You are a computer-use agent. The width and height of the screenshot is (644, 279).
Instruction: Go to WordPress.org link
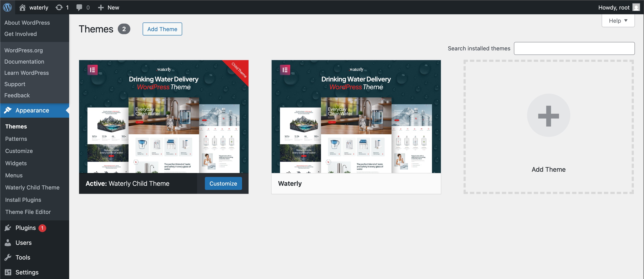[24, 50]
